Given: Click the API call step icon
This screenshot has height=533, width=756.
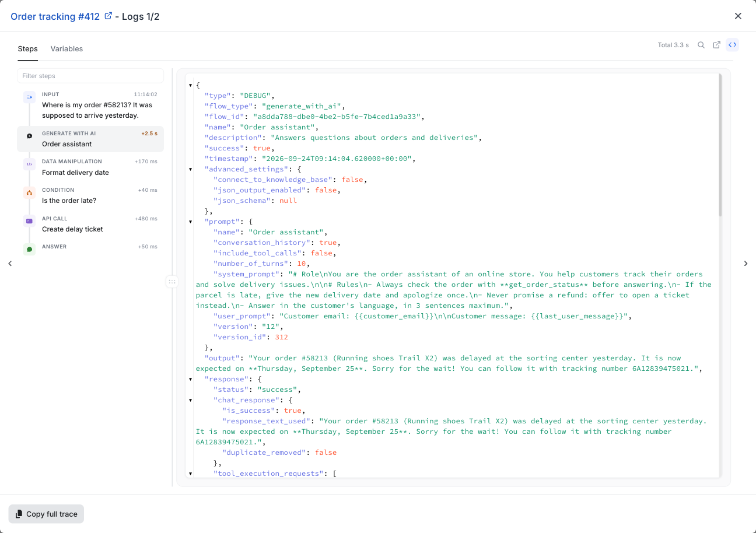Looking at the screenshot, I should point(29,221).
